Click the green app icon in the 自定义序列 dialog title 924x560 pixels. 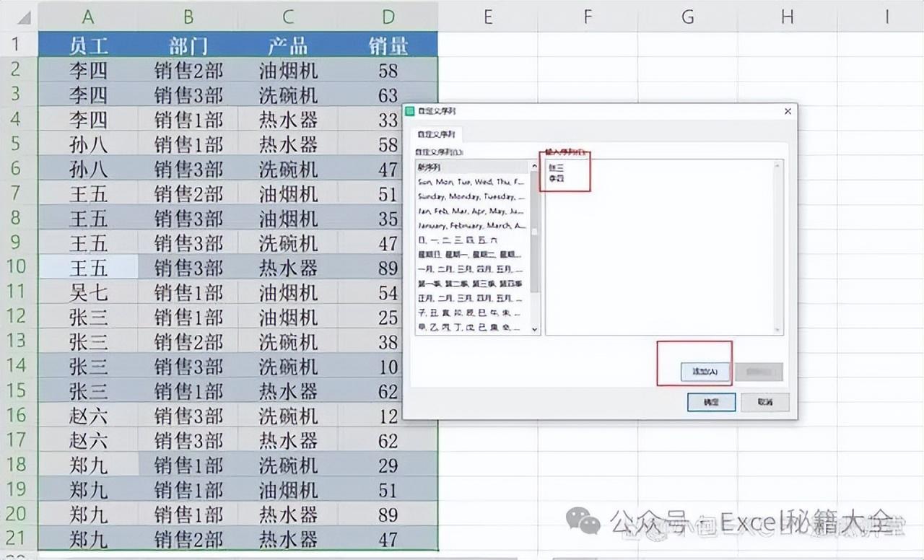[x=410, y=111]
